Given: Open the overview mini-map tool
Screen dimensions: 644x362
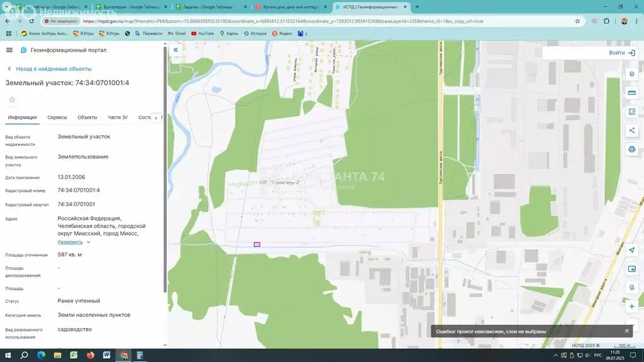Looking at the screenshot, I should coord(631,269).
